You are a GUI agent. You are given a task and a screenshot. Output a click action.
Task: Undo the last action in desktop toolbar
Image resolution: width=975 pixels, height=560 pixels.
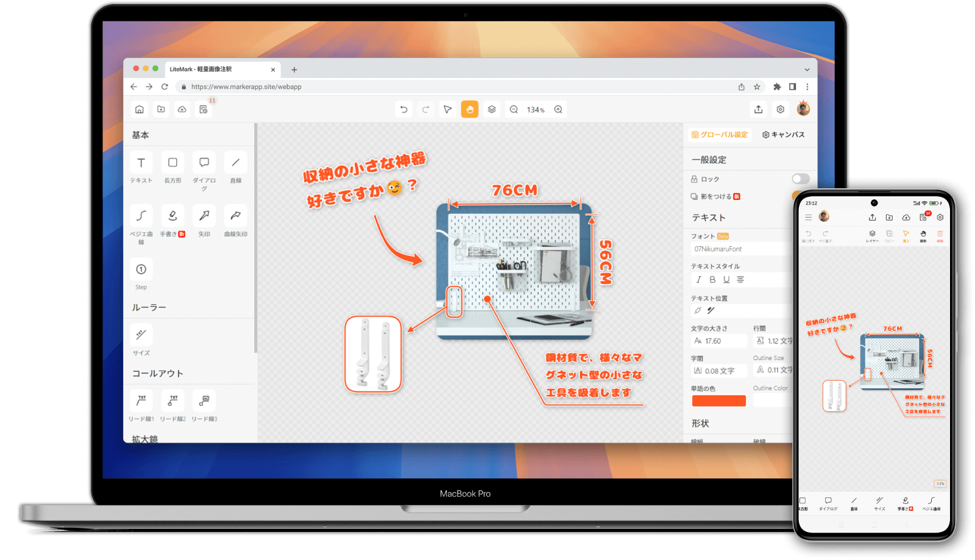[403, 109]
